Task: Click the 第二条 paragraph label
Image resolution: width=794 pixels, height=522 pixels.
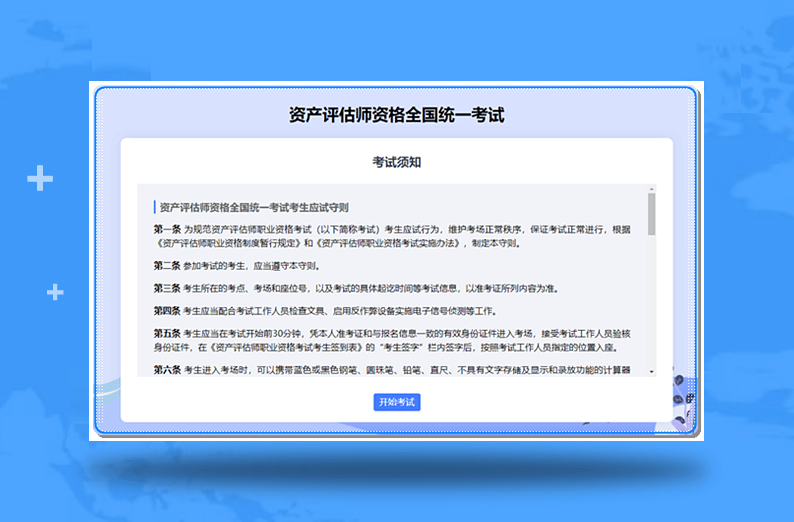Action: click(167, 266)
